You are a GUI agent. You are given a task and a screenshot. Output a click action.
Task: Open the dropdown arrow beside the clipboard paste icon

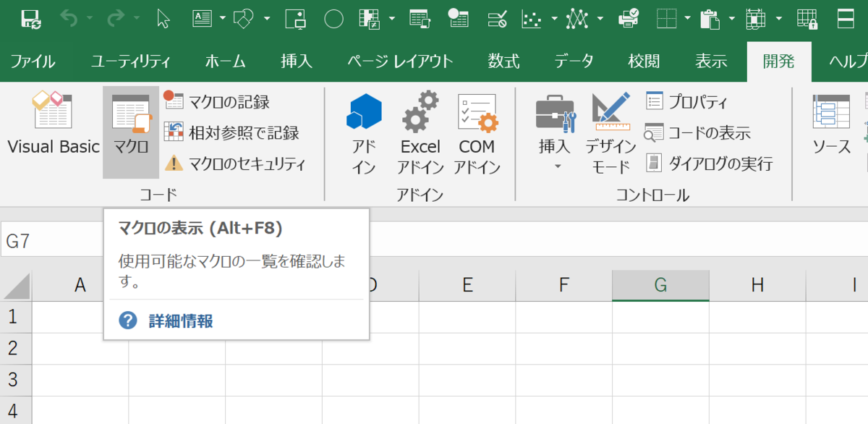click(x=732, y=19)
